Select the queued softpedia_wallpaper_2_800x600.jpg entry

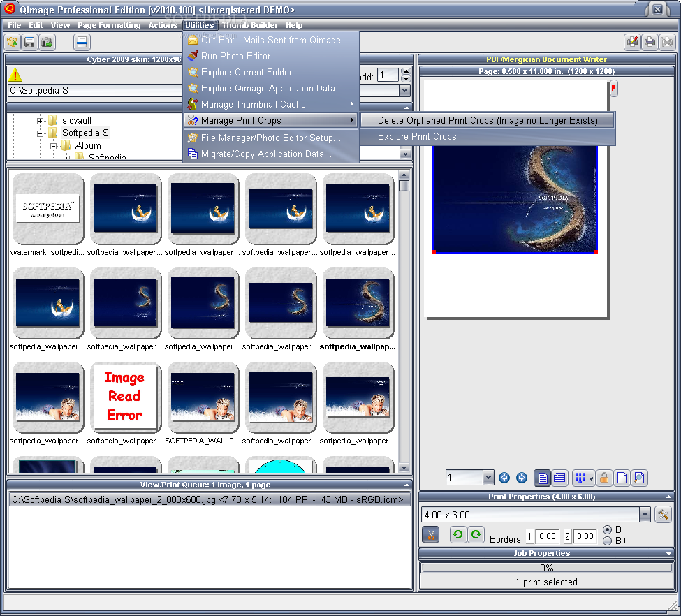tap(207, 499)
